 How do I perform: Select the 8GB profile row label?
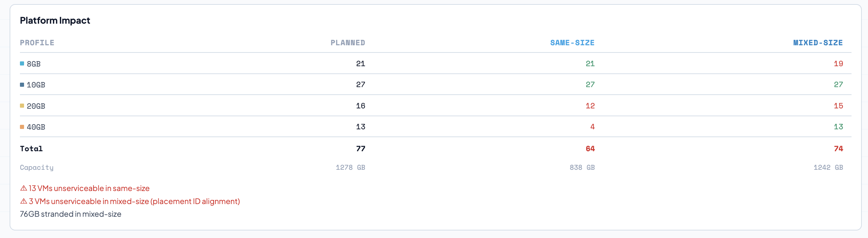point(34,64)
